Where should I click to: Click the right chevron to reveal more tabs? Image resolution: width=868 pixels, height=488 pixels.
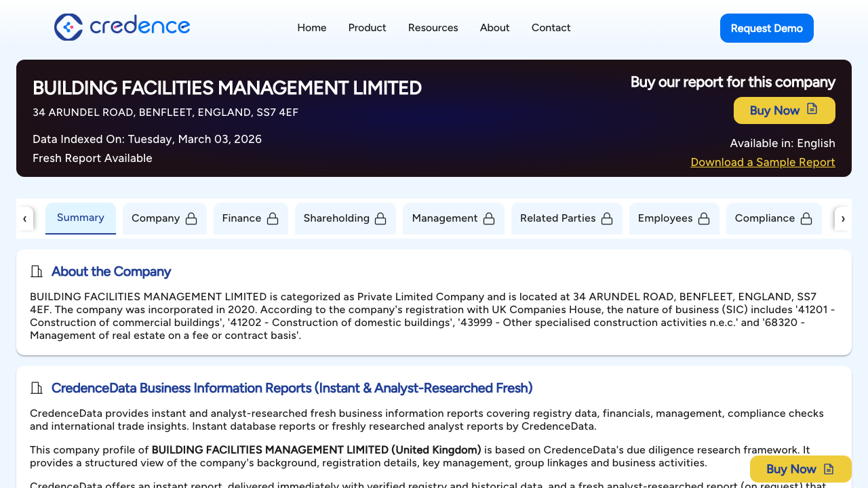coord(843,218)
